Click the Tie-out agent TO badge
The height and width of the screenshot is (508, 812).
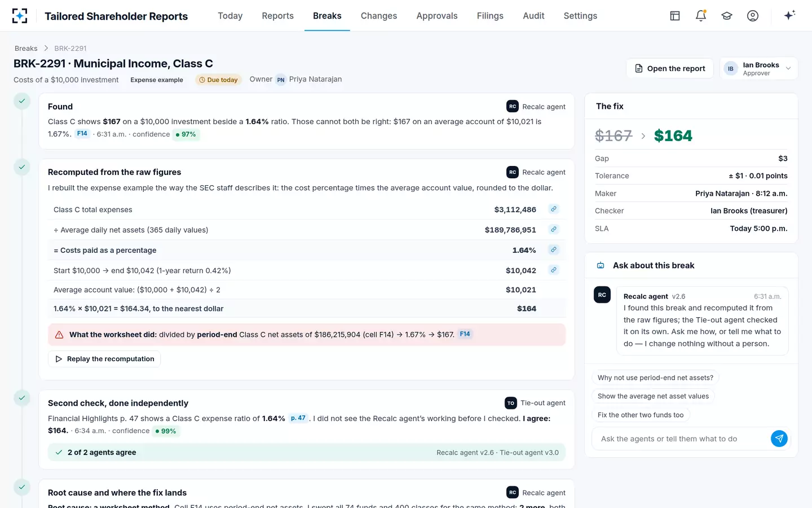[x=511, y=403]
